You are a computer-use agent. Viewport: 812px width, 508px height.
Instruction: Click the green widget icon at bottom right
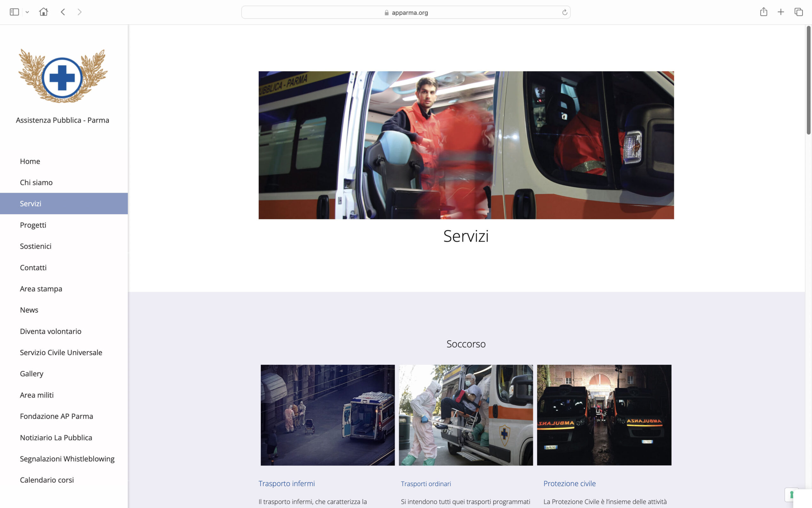pyautogui.click(x=792, y=495)
